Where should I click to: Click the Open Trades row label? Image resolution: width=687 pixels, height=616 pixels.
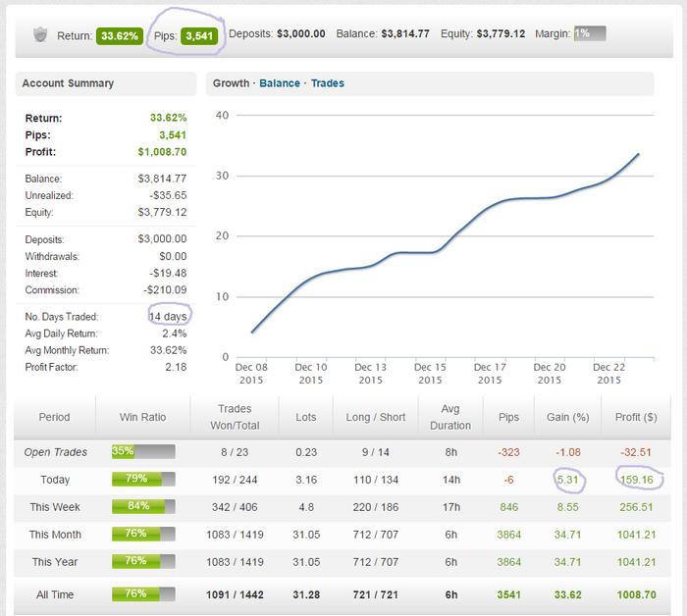coord(56,452)
